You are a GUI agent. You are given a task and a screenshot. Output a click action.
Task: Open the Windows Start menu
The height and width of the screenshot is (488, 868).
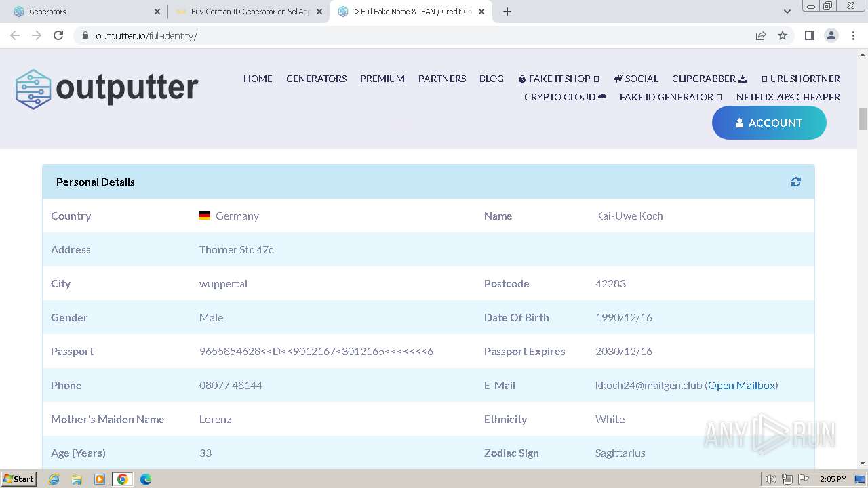[19, 479]
